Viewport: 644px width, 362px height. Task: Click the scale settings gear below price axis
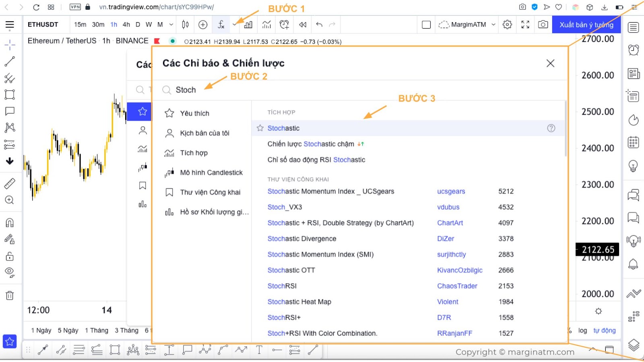599,311
